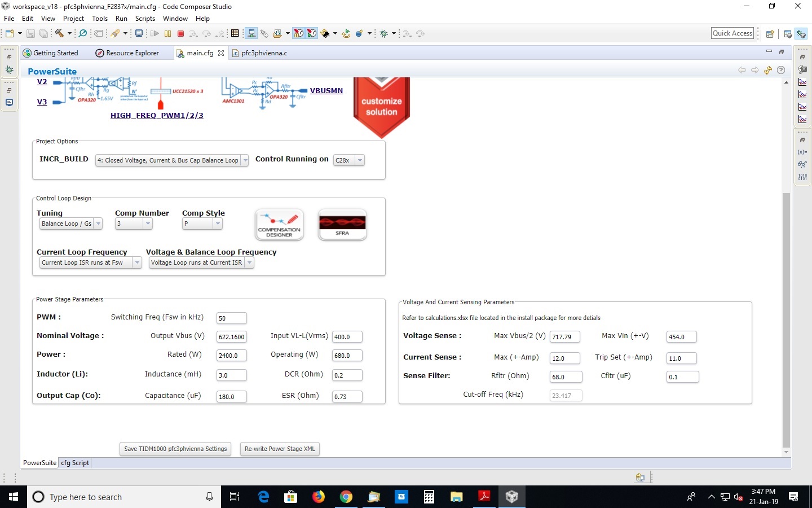Switch to the Resource Explorer tab
This screenshot has width=812, height=508.
127,53
